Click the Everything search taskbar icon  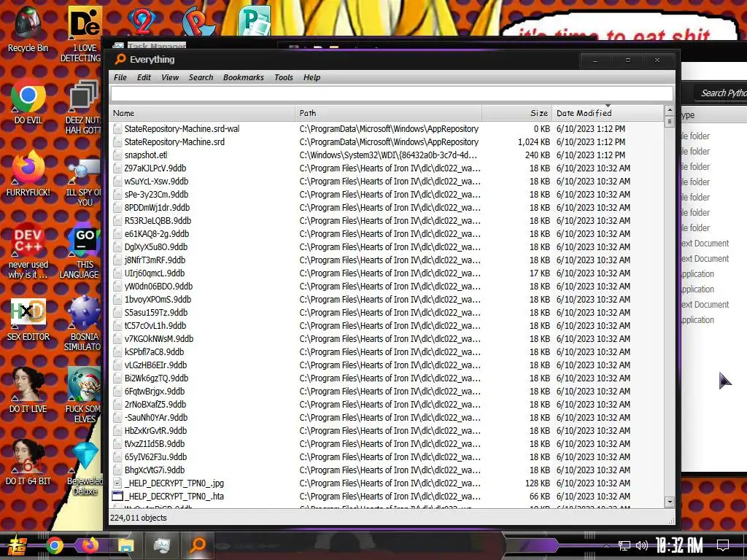197,545
